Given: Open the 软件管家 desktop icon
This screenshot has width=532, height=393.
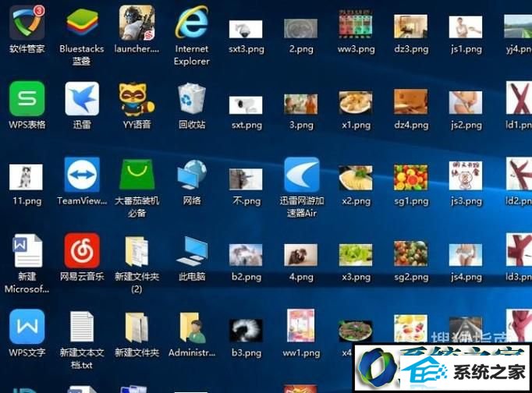Looking at the screenshot, I should point(27,23).
